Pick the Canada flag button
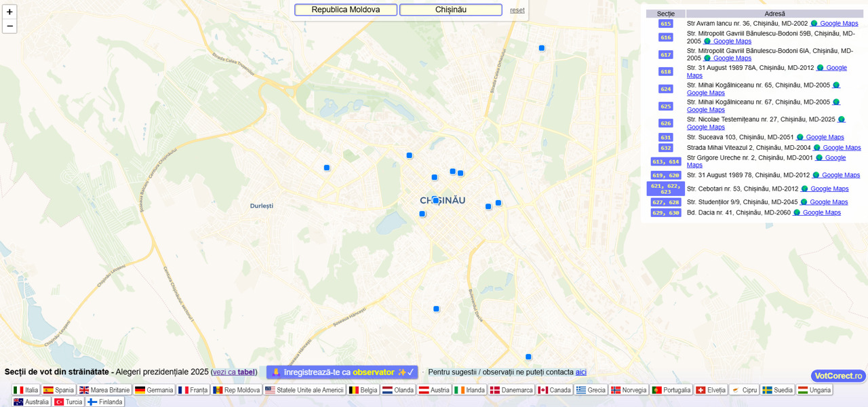The width and height of the screenshot is (868, 407). [555, 390]
